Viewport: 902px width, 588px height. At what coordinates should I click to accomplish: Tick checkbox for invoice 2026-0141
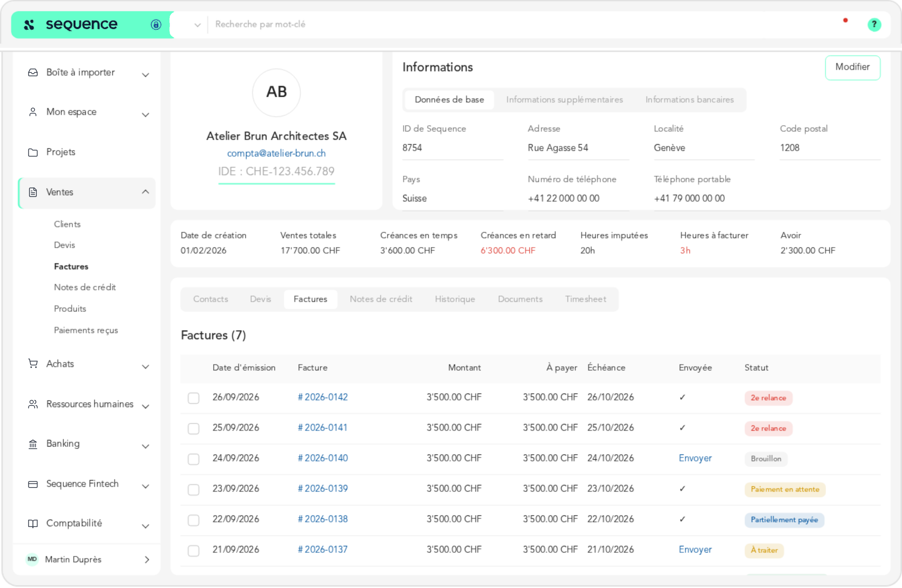click(x=194, y=428)
